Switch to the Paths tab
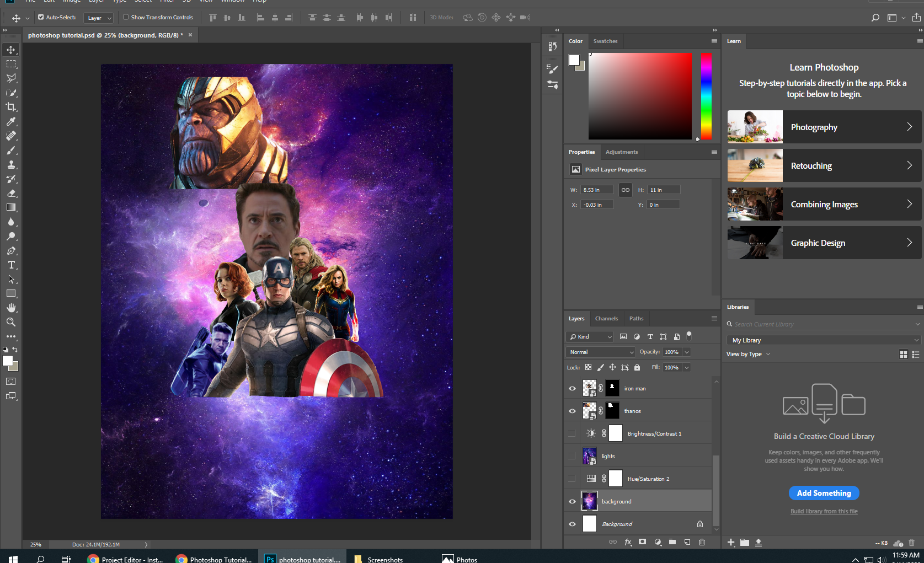This screenshot has width=924, height=563. [x=636, y=319]
